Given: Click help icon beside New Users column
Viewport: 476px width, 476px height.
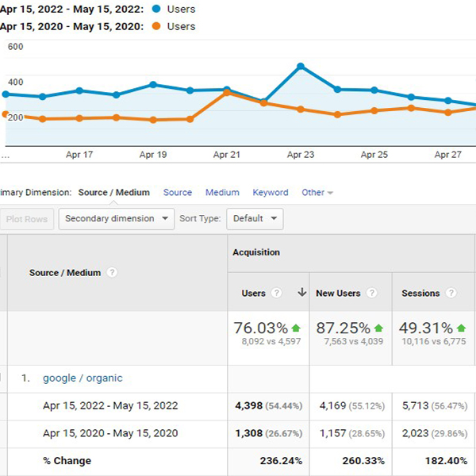Looking at the screenshot, I should [x=371, y=293].
